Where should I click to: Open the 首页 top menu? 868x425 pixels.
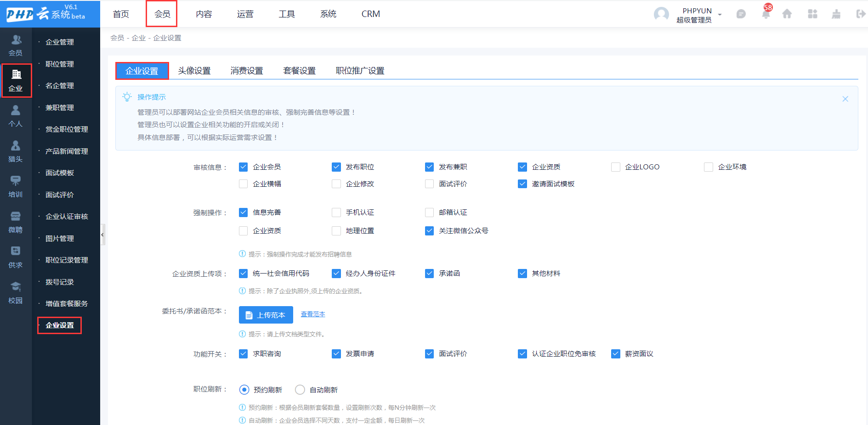point(121,14)
